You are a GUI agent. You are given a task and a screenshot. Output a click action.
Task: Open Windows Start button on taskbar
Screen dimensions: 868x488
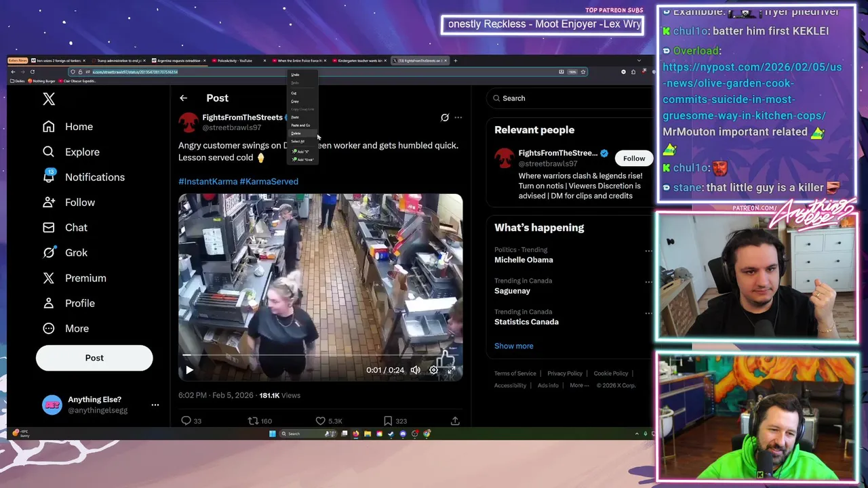coord(272,434)
